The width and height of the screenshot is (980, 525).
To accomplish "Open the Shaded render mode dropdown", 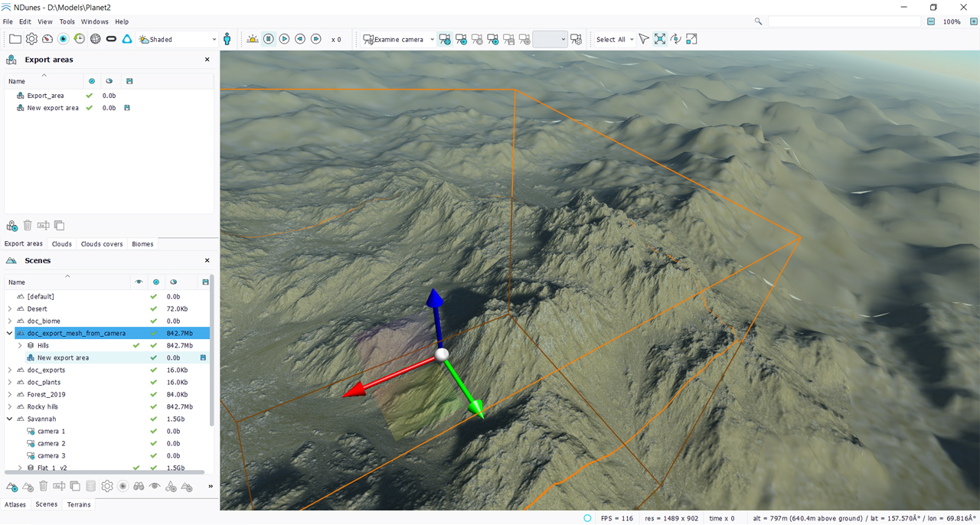I will pyautogui.click(x=178, y=39).
